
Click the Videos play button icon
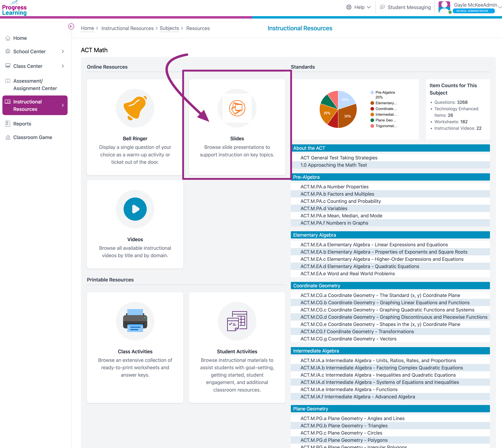(x=135, y=209)
